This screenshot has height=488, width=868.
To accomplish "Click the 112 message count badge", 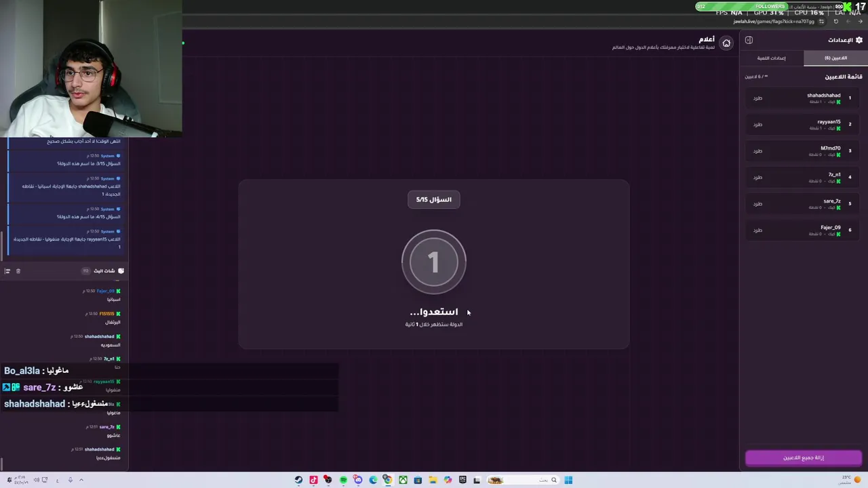I will [x=85, y=271].
